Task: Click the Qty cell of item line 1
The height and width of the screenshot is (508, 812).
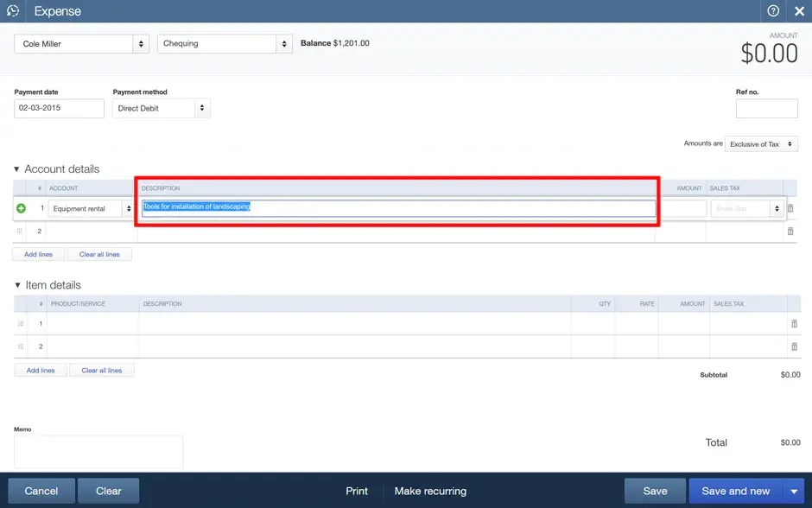Action: 593,324
